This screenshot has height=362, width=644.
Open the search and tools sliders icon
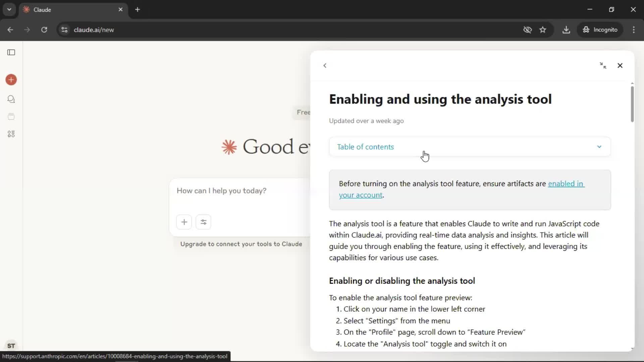click(x=204, y=222)
